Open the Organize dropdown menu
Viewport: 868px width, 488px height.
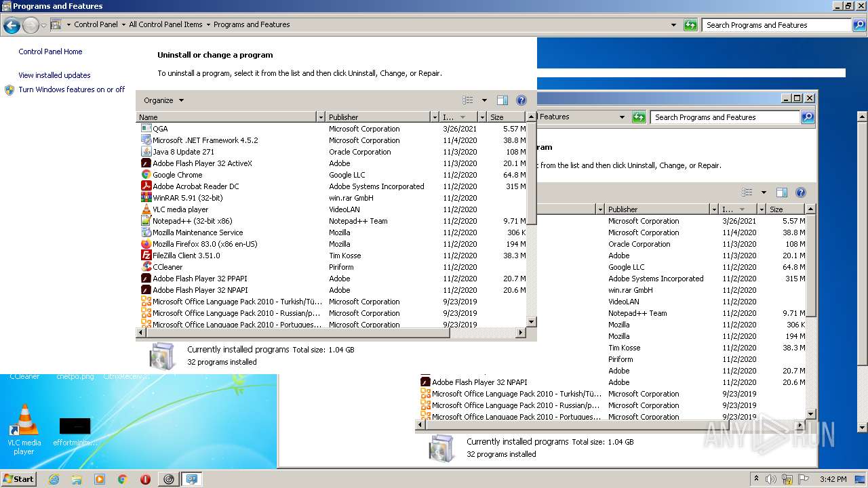163,100
